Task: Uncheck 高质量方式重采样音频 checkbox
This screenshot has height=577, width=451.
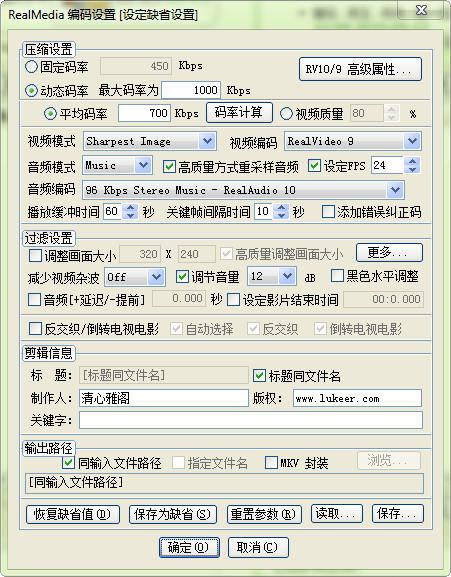Action: (169, 166)
